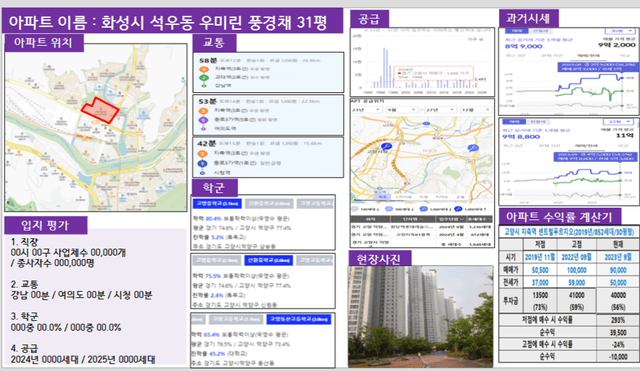Select the blue 고양동산고등학교 tab in third school panel

click(298, 319)
